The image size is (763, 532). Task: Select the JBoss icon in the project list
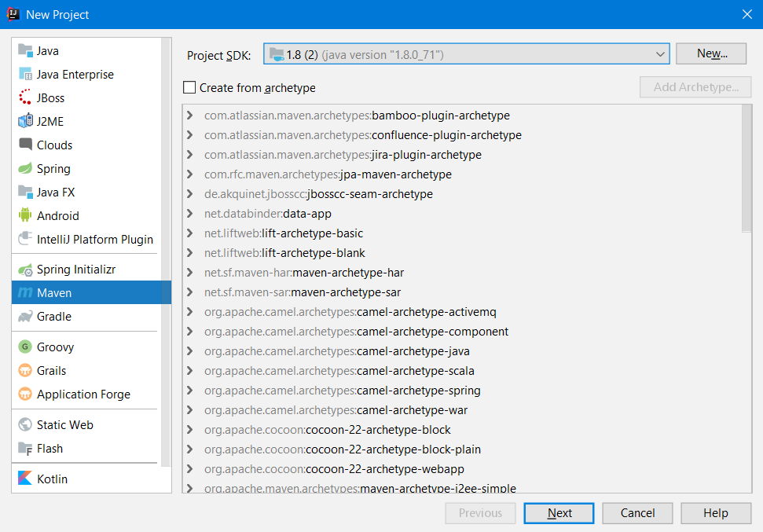(x=24, y=98)
